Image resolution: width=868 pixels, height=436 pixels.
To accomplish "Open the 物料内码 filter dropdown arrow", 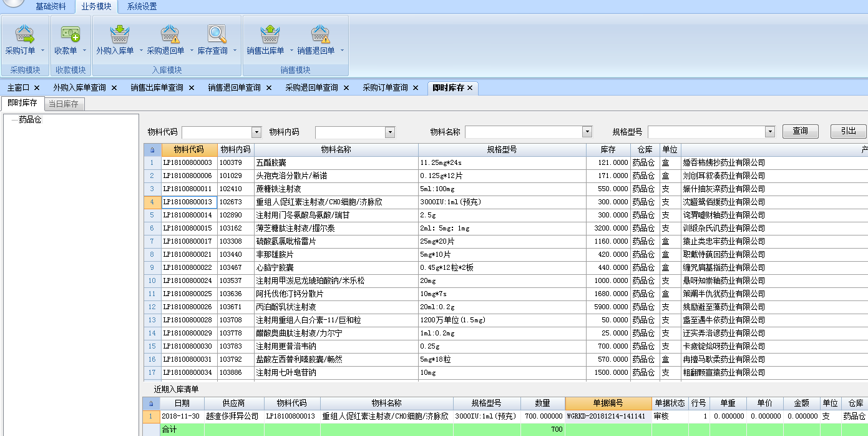I will coord(390,132).
